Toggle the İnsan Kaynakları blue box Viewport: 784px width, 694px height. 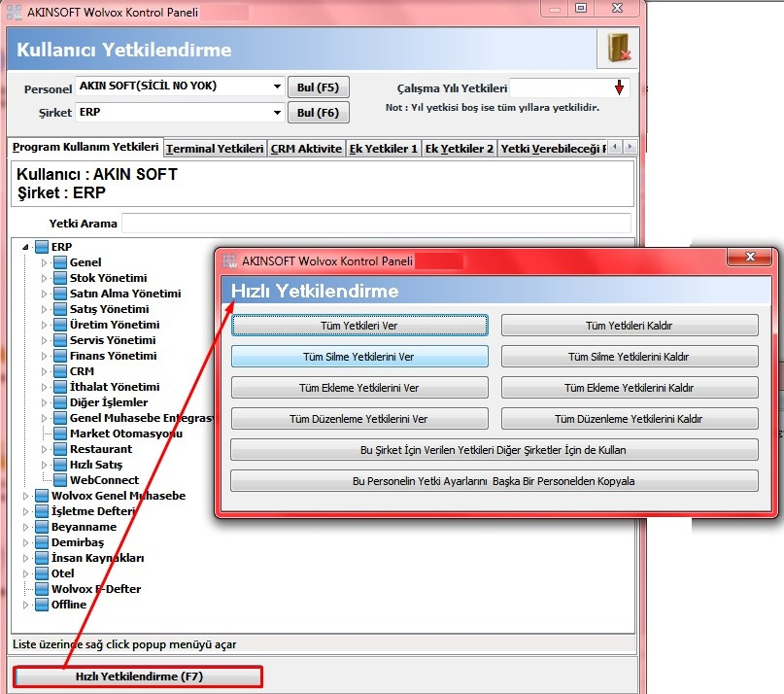42,557
